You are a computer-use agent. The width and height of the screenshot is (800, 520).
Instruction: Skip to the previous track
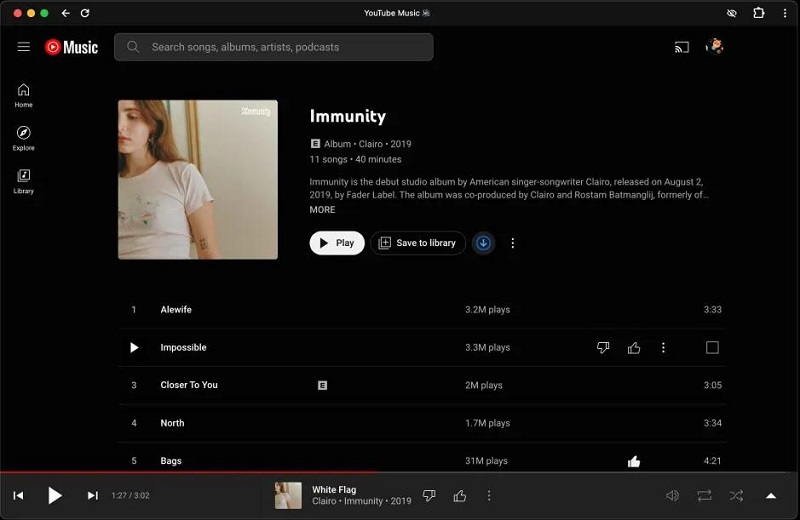[18, 496]
